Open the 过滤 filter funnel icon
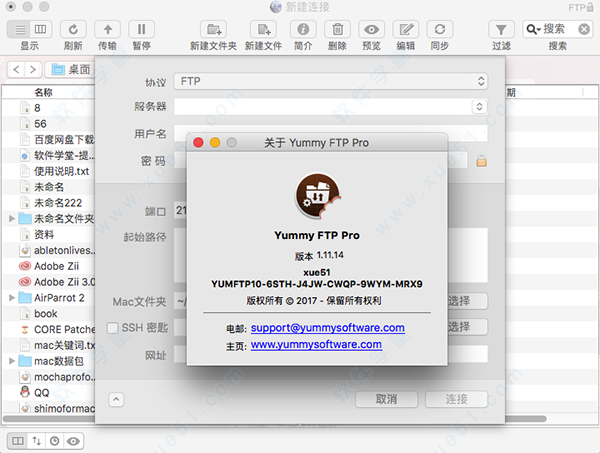The image size is (600, 453). pos(501,29)
